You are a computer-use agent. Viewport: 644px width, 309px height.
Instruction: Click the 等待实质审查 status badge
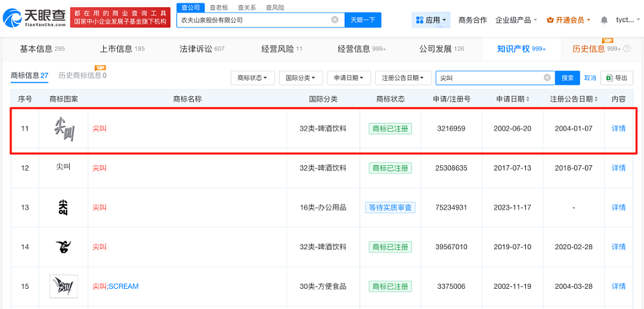[x=390, y=208]
